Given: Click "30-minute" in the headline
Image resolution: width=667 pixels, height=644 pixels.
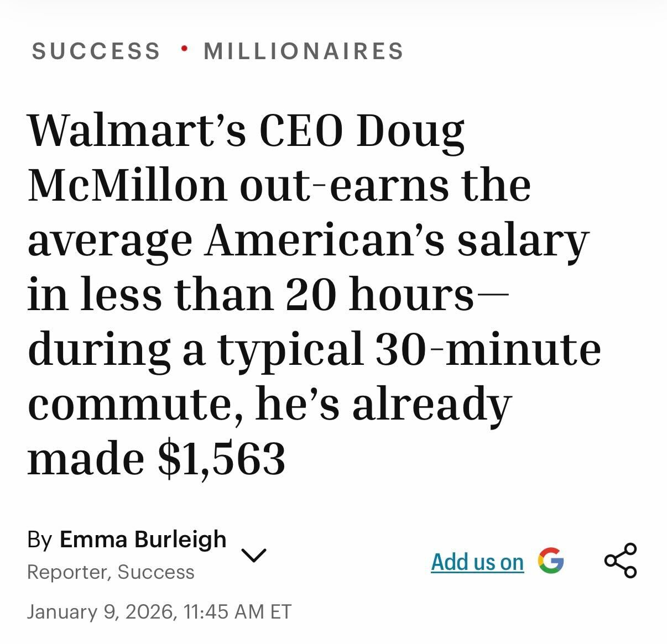Looking at the screenshot, I should click(x=488, y=349).
